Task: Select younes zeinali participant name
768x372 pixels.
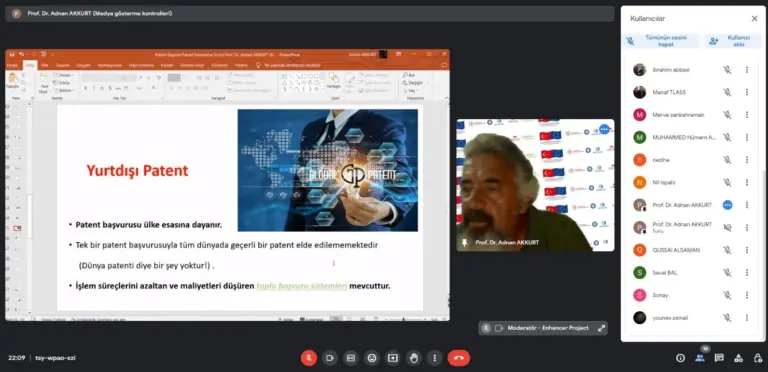Action: [670, 318]
